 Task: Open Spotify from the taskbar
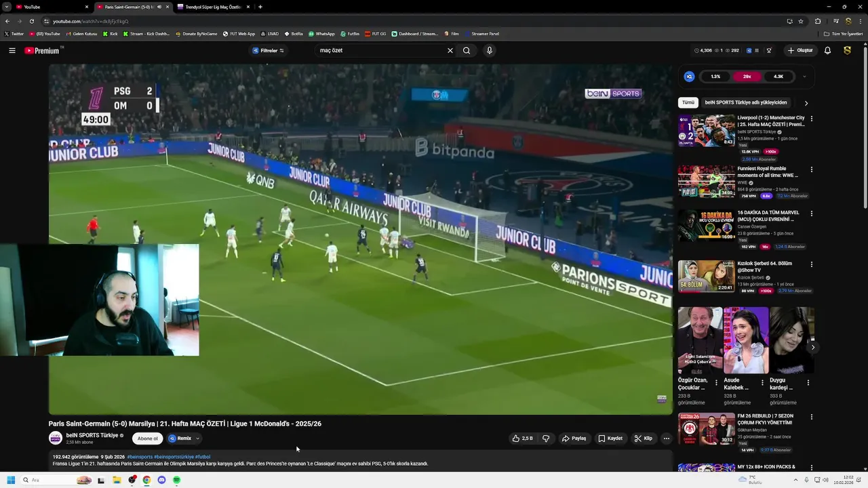176,480
